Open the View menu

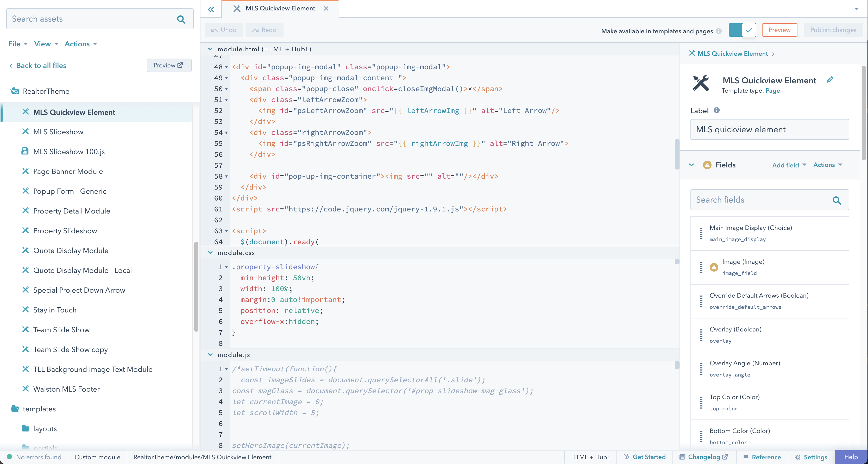click(x=46, y=44)
